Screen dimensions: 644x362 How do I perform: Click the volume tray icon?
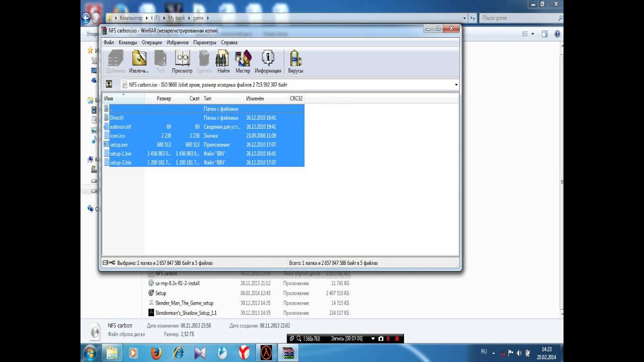(519, 352)
